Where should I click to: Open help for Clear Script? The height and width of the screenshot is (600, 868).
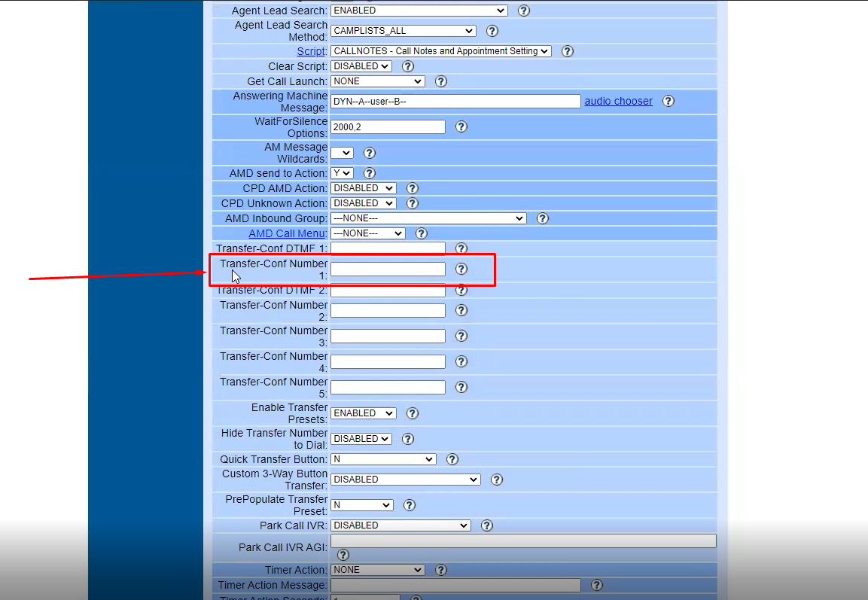408,66
